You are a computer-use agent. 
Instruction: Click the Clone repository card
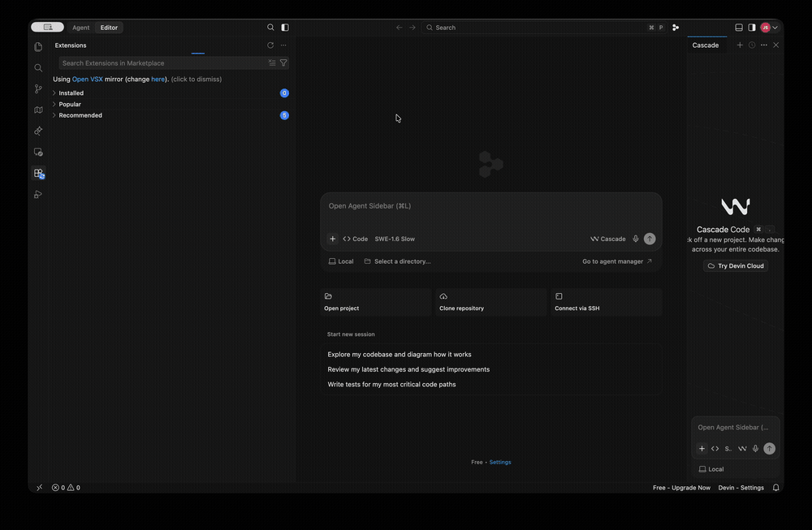491,302
